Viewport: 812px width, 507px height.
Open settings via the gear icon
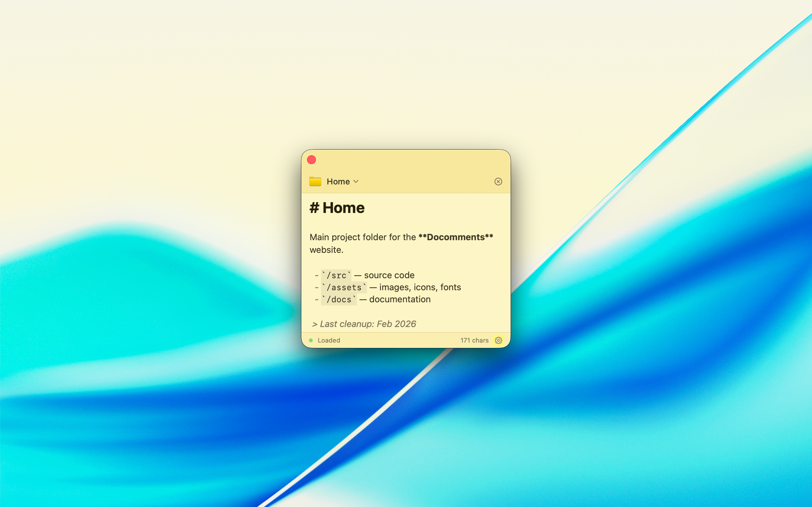(498, 340)
